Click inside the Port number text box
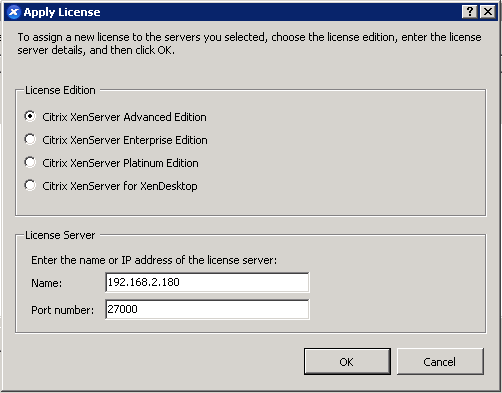The width and height of the screenshot is (502, 393). (x=207, y=309)
